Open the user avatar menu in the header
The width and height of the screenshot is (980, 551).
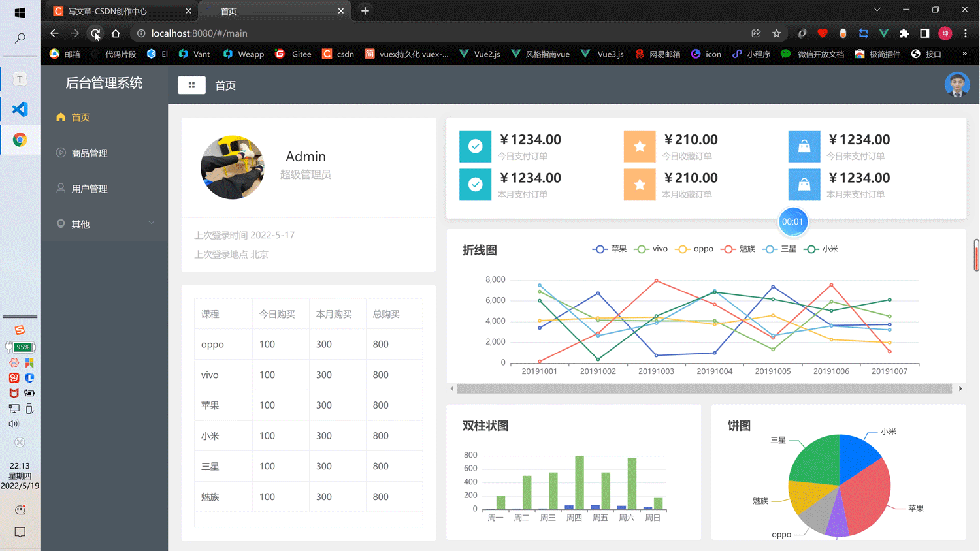(957, 85)
